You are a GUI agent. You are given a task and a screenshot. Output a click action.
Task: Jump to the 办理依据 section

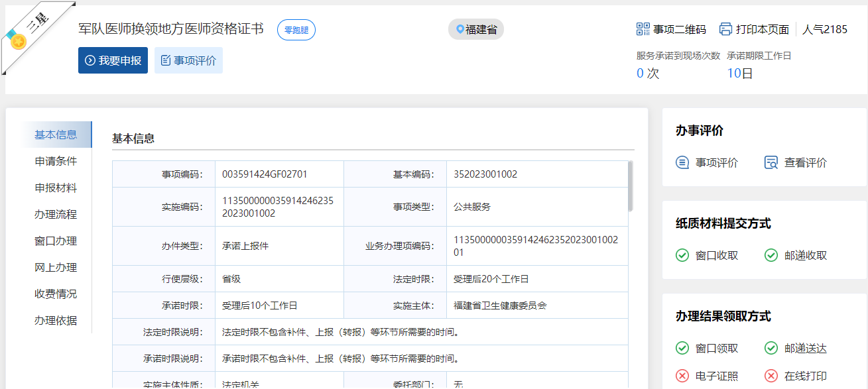(56, 320)
